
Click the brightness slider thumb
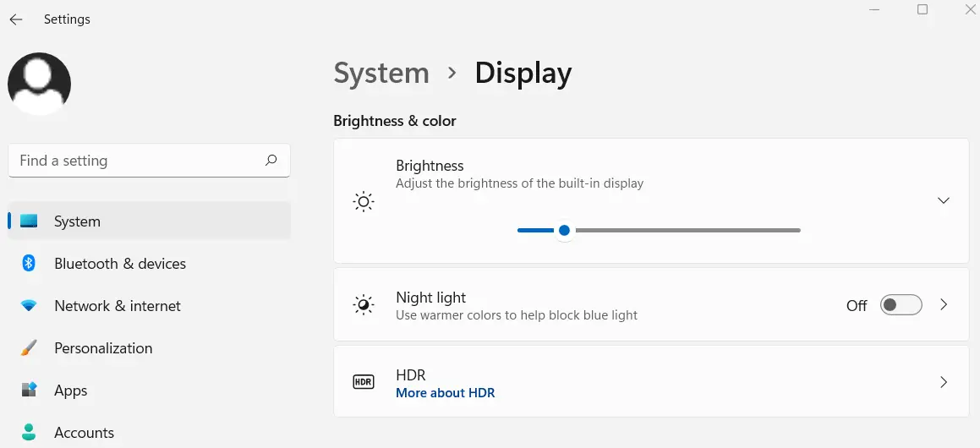(x=564, y=230)
